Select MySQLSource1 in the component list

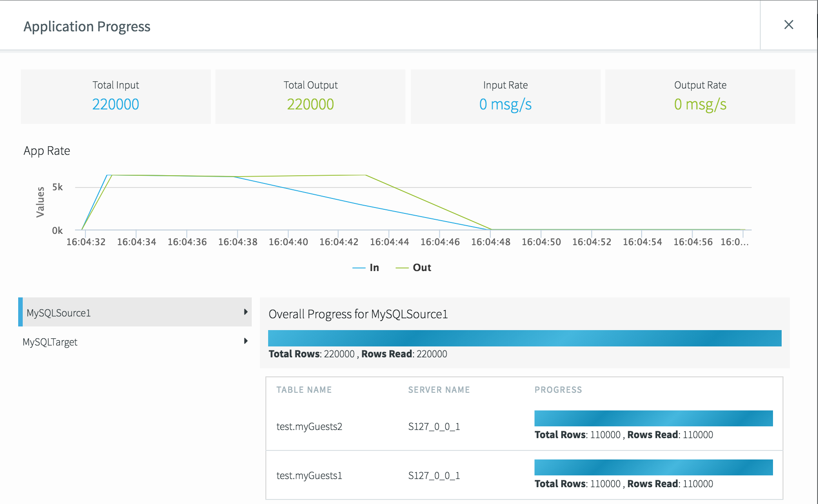(58, 312)
